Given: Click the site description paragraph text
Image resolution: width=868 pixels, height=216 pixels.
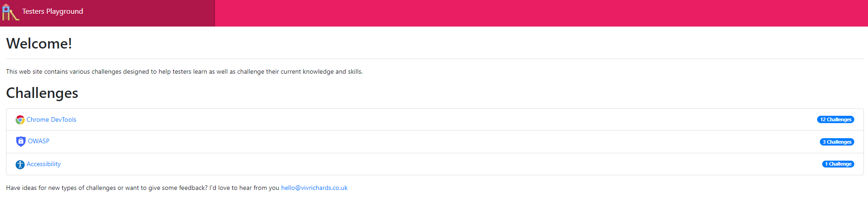Looking at the screenshot, I should click(x=184, y=71).
